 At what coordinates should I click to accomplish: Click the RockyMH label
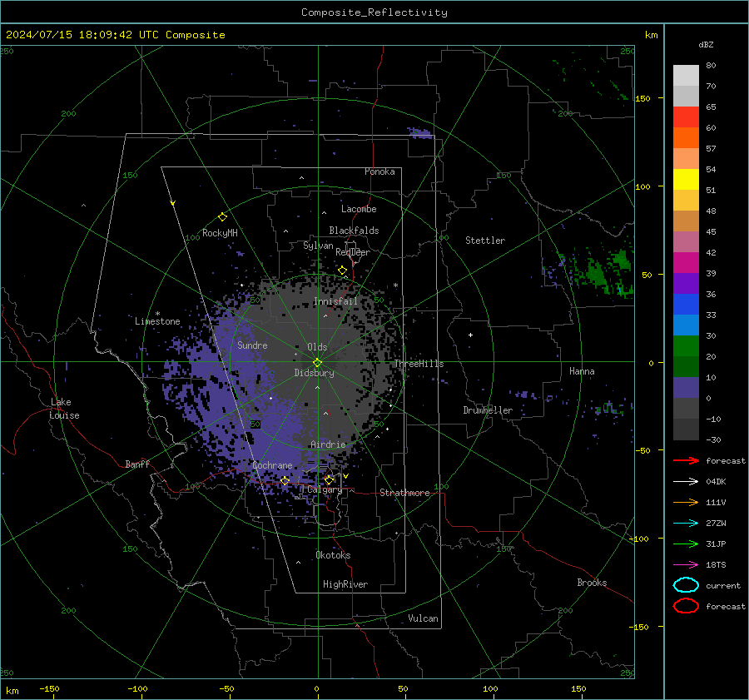tap(220, 233)
